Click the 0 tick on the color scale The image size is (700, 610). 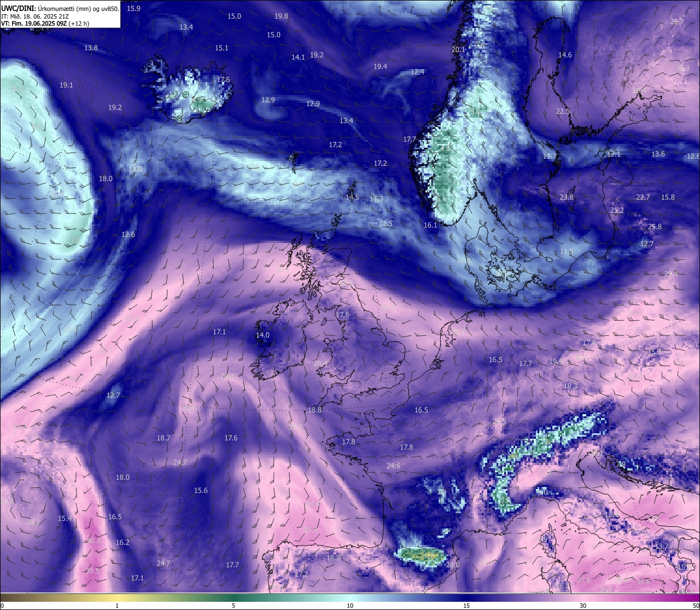tap(2, 606)
